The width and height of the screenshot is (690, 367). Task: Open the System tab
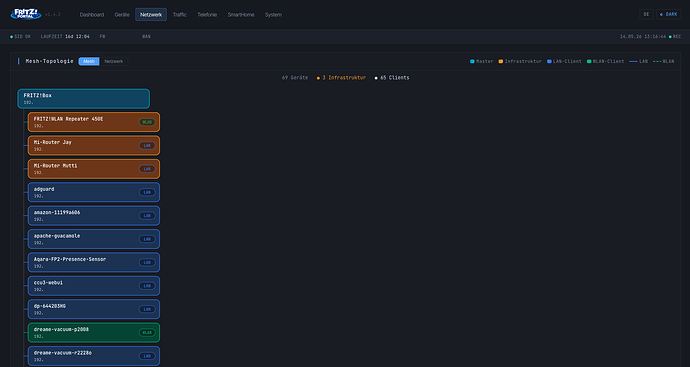click(273, 15)
